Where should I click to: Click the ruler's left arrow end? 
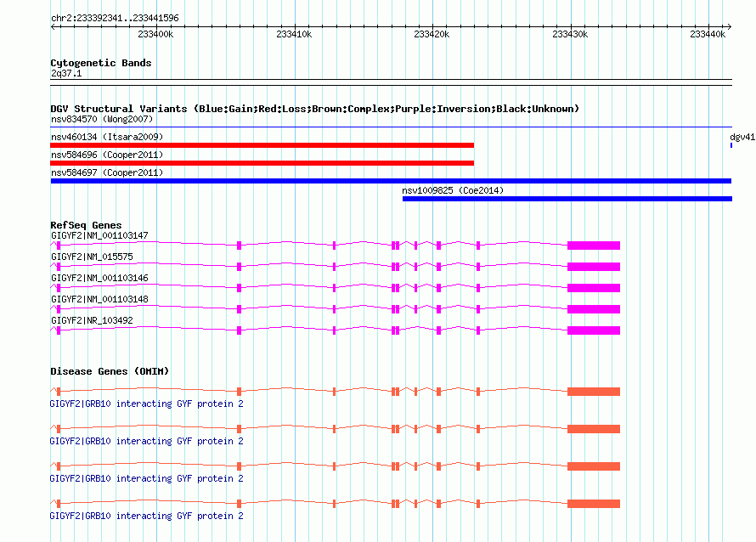point(53,26)
